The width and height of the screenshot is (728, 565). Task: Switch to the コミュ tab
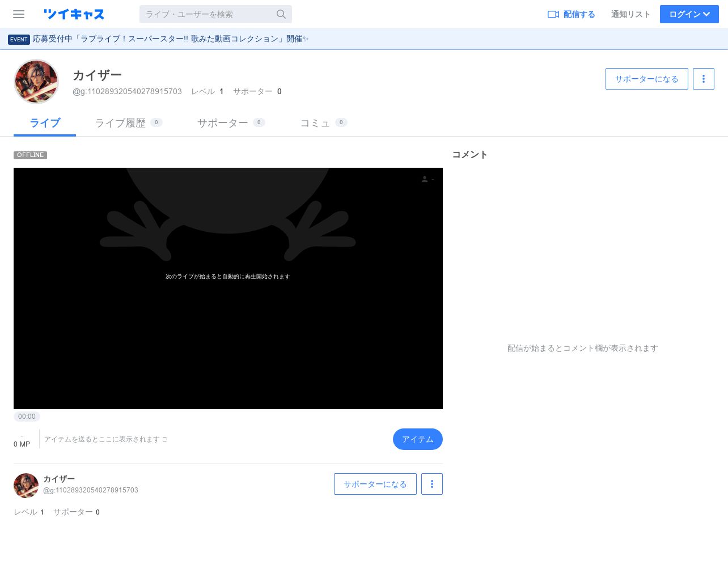coord(323,123)
